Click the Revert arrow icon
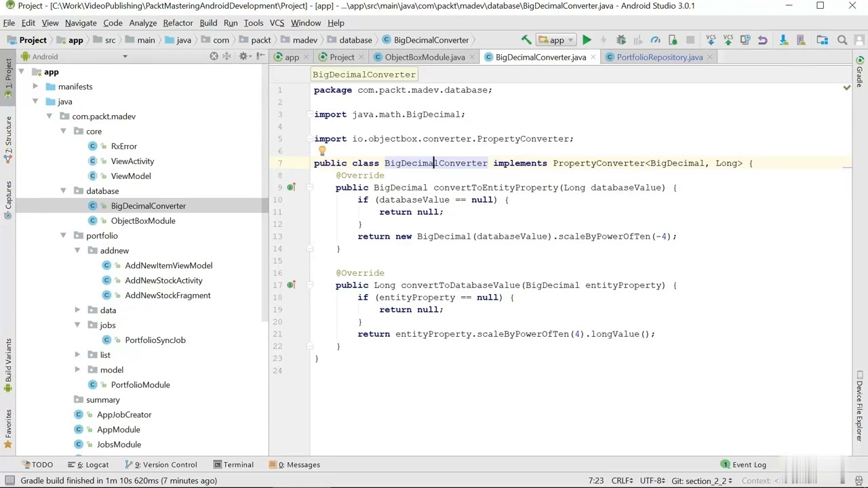The width and height of the screenshot is (868, 488). [x=762, y=40]
